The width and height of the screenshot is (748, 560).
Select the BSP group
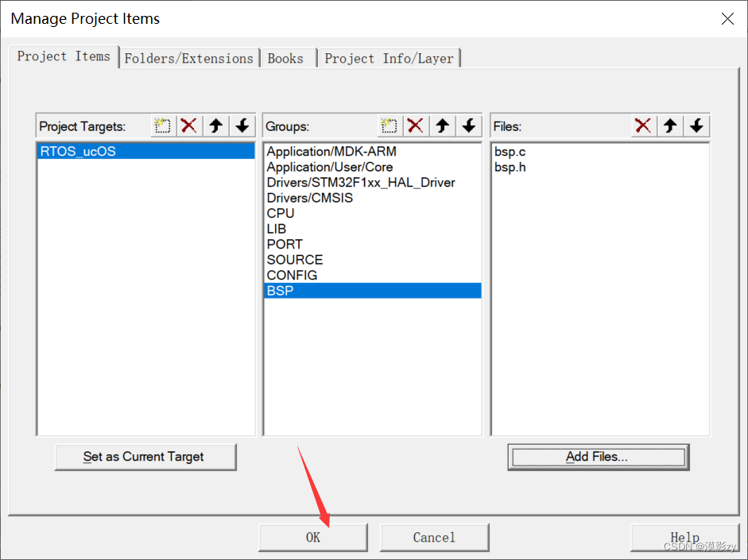372,290
